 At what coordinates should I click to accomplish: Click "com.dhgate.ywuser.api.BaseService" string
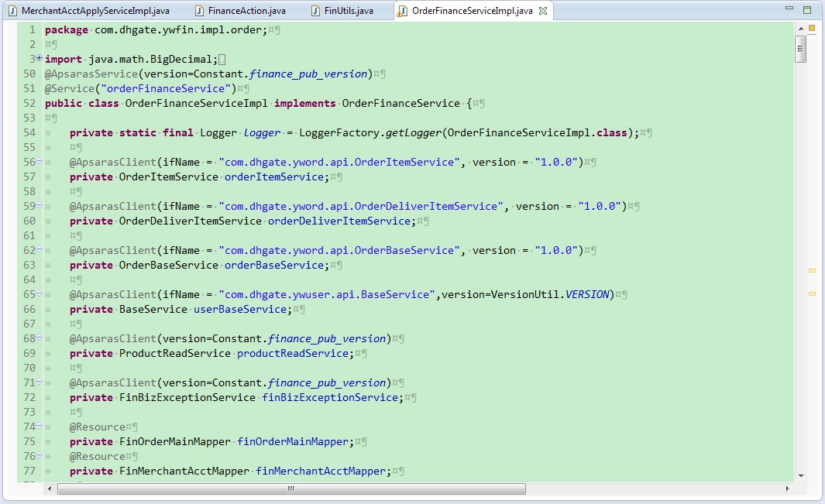[327, 295]
